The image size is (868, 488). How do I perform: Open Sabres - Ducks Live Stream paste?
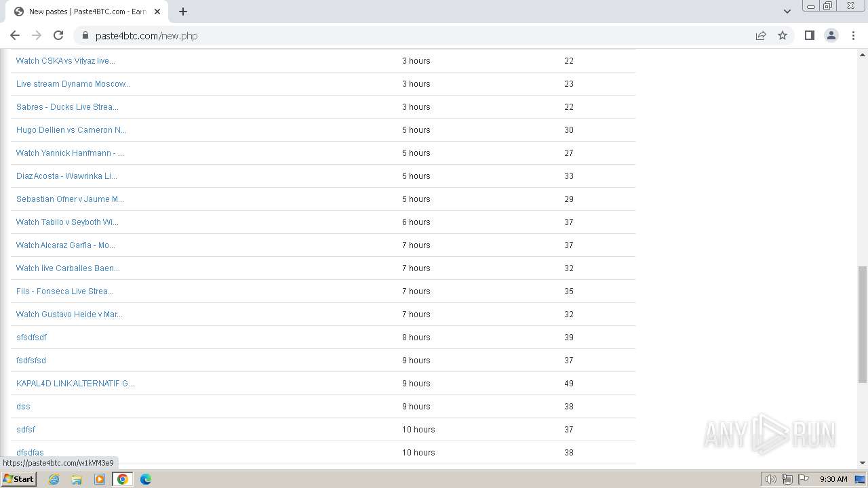tap(67, 107)
